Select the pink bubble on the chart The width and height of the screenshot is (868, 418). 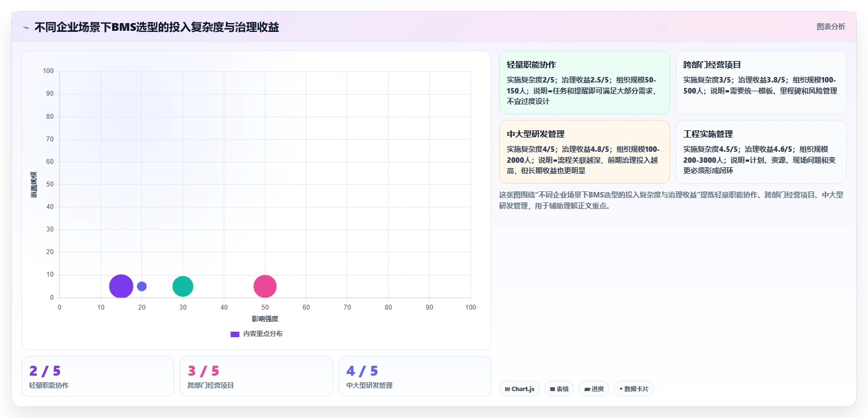tap(265, 286)
